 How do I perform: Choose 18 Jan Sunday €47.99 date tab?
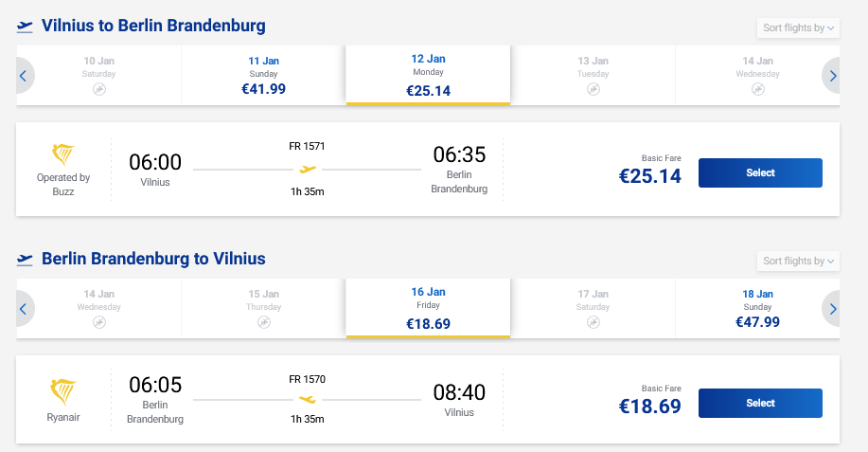point(757,309)
